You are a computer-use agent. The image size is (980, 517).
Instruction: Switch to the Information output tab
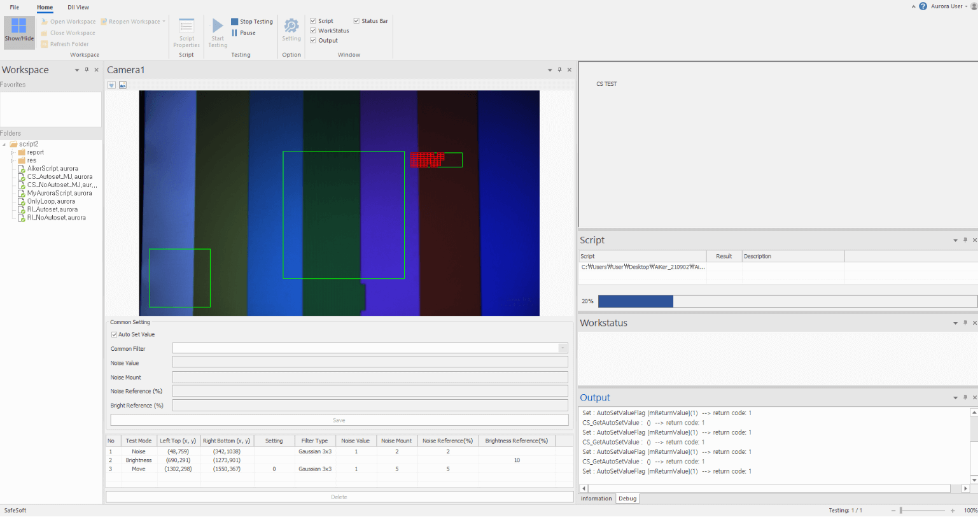coord(596,499)
